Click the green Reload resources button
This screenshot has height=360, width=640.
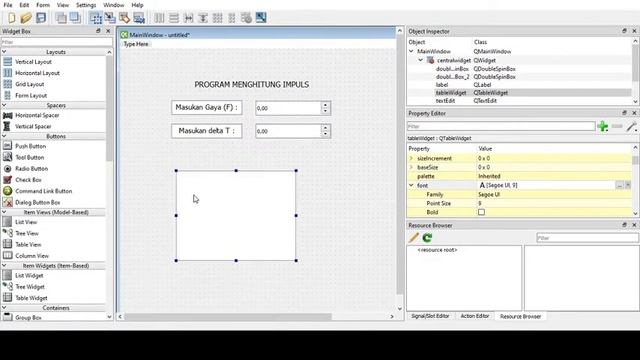tap(427, 238)
